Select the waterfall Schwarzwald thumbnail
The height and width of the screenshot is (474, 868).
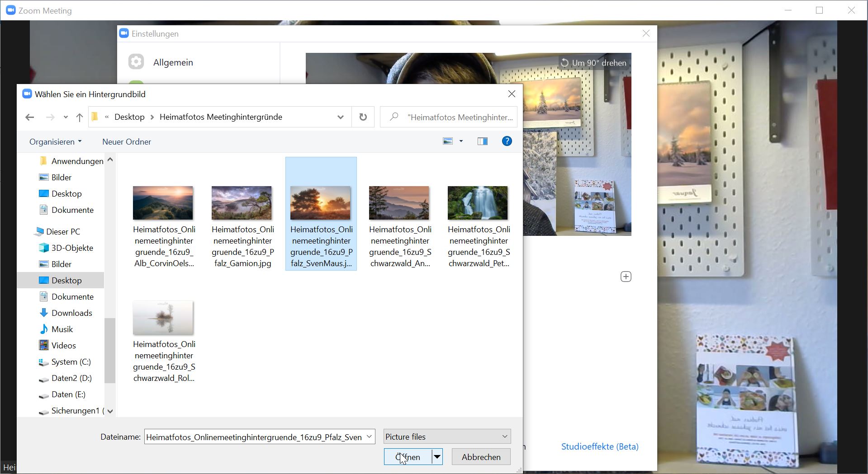coord(478,203)
